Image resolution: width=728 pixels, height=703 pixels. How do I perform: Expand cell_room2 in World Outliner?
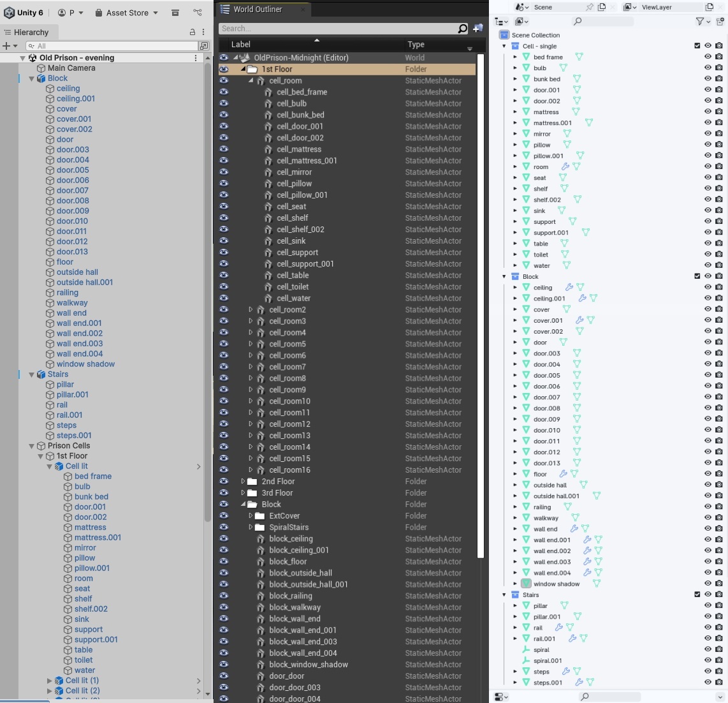point(251,309)
